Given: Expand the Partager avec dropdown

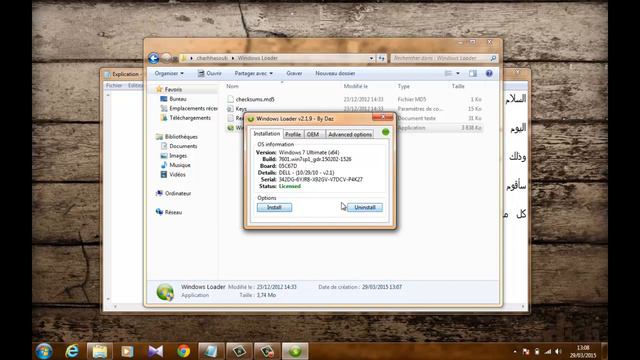Looking at the screenshot, I should tap(253, 73).
